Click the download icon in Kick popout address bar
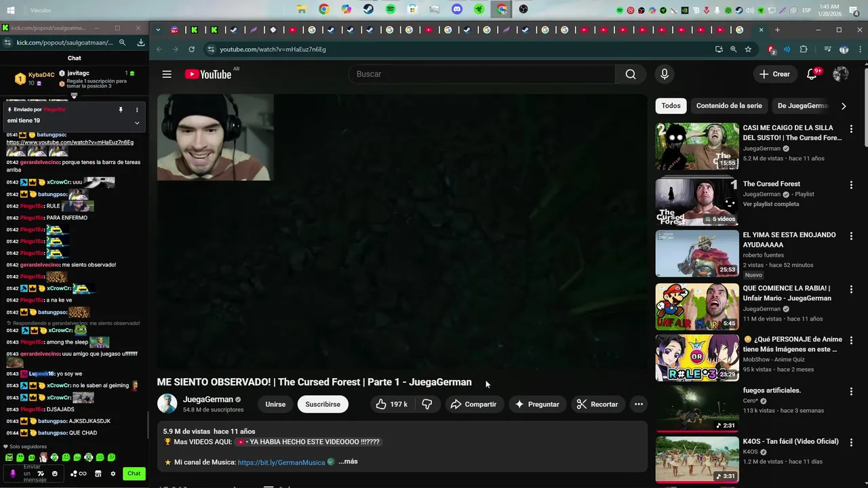868x488 pixels. click(141, 42)
